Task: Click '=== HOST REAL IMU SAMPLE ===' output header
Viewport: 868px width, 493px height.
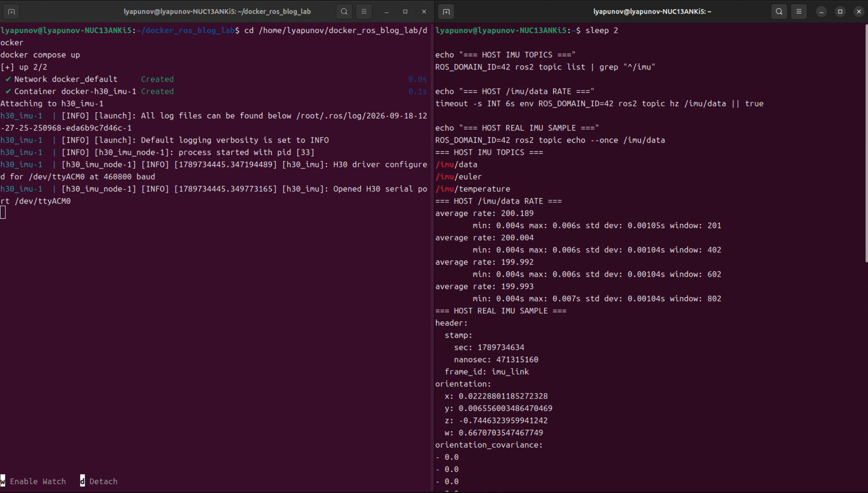Action: (x=501, y=311)
